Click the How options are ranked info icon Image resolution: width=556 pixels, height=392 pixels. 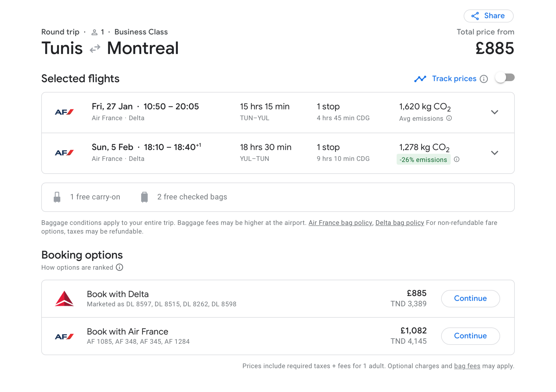pyautogui.click(x=120, y=267)
